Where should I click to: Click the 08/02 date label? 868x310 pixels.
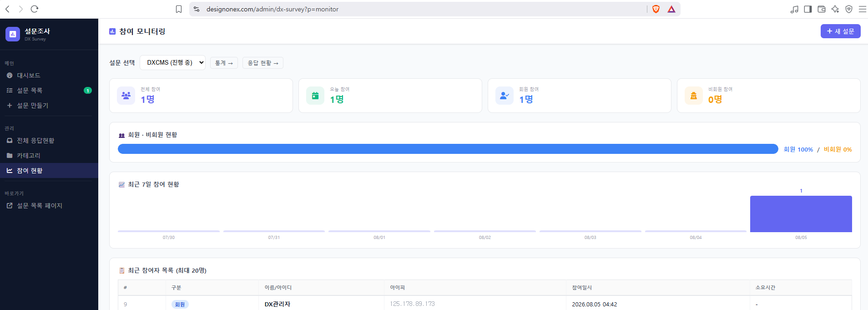(x=485, y=238)
